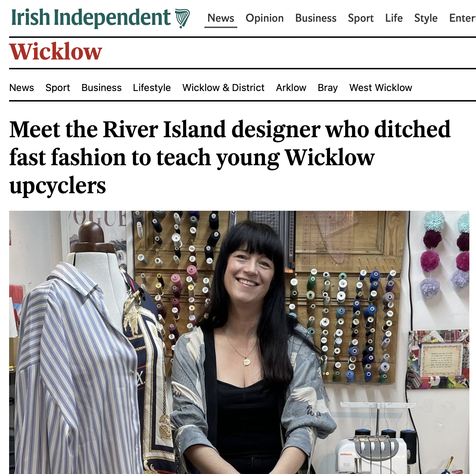This screenshot has height=474, width=476.
Task: Go to Wicklow & District
Action: pos(223,88)
